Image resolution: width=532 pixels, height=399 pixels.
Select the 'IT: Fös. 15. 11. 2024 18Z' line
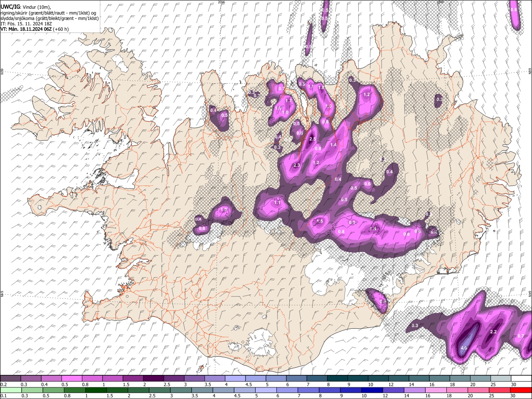tap(26, 24)
